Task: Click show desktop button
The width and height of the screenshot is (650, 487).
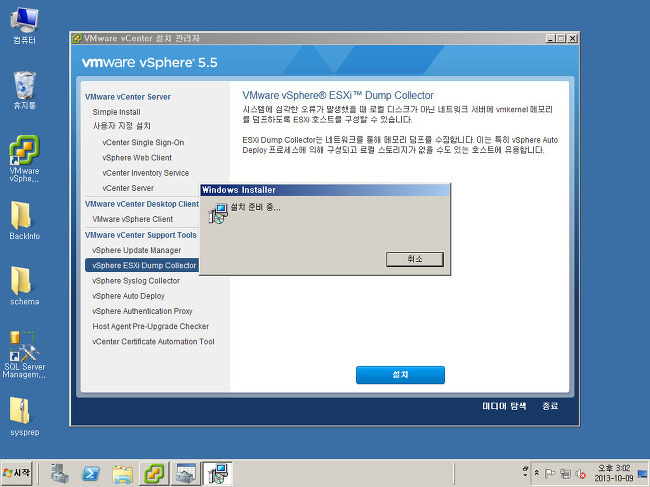Action: [x=643, y=473]
